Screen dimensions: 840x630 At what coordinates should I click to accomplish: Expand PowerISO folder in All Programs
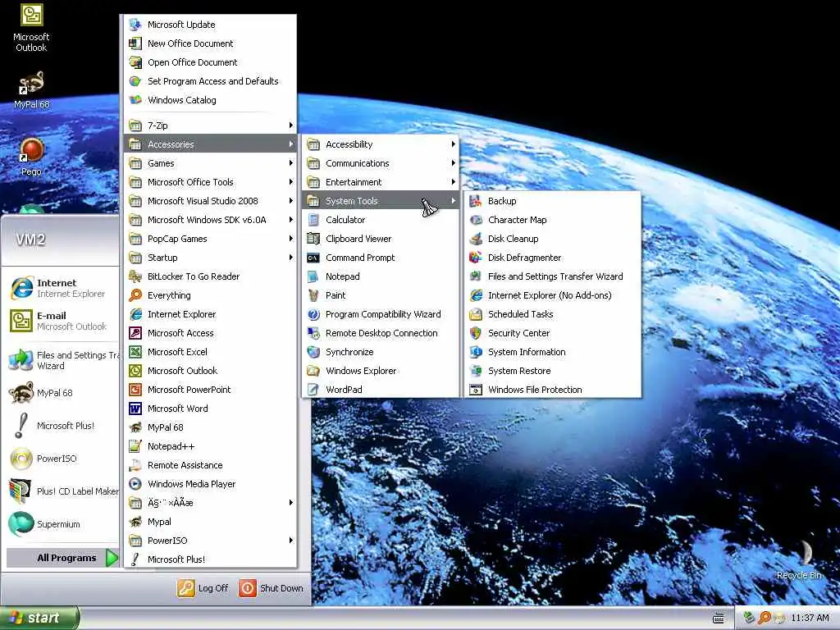tap(210, 540)
